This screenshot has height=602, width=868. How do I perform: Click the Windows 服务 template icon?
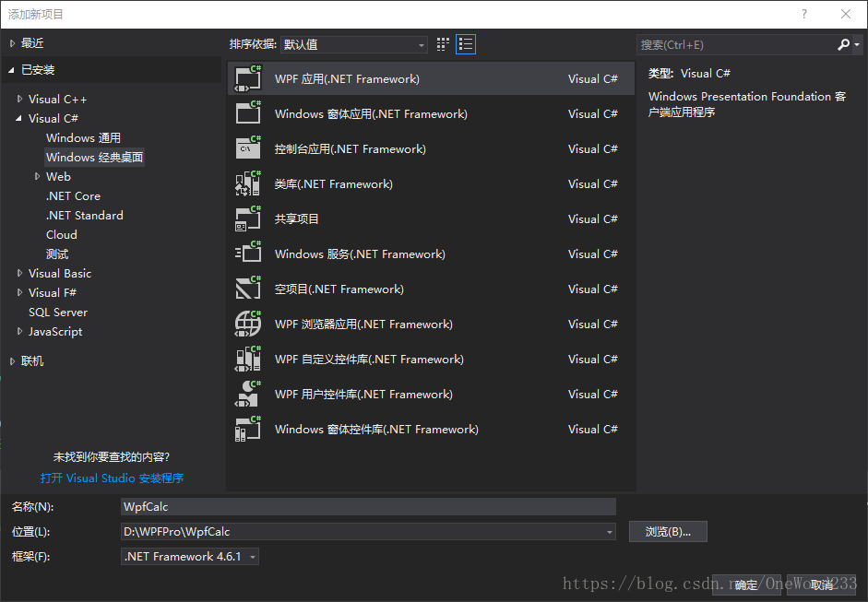pos(248,254)
